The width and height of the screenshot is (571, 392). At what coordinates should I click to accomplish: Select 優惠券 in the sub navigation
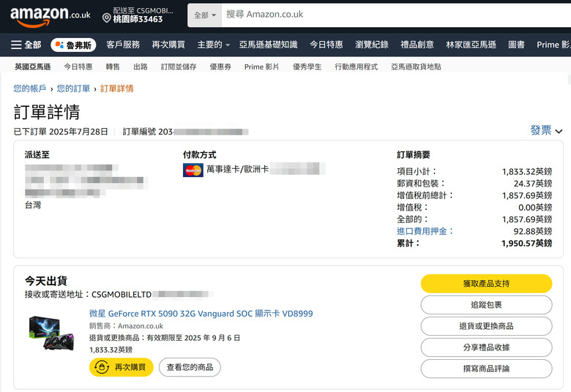pos(220,67)
